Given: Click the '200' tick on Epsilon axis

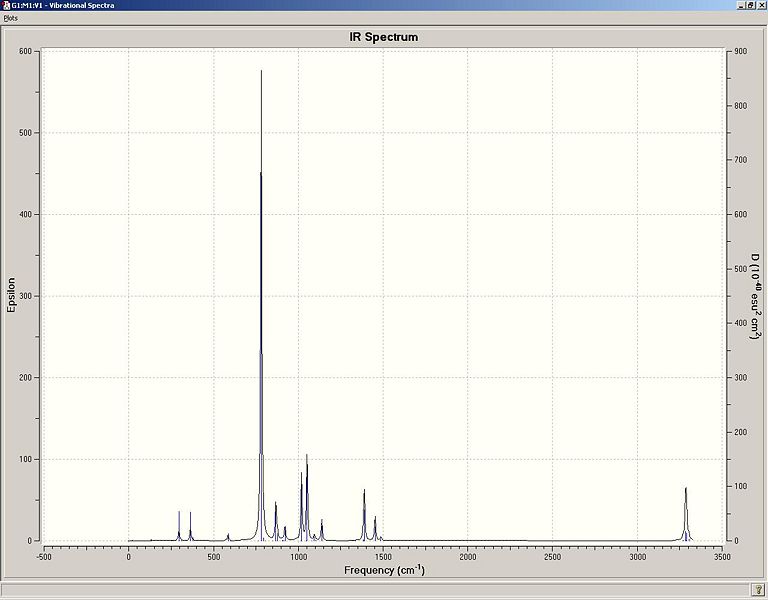Looking at the screenshot, I should tap(25, 378).
